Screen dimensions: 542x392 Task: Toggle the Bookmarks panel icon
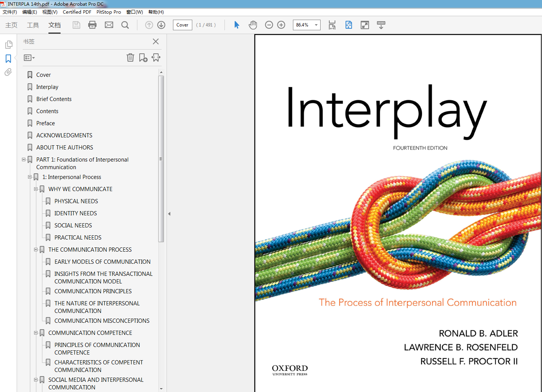(x=8, y=59)
